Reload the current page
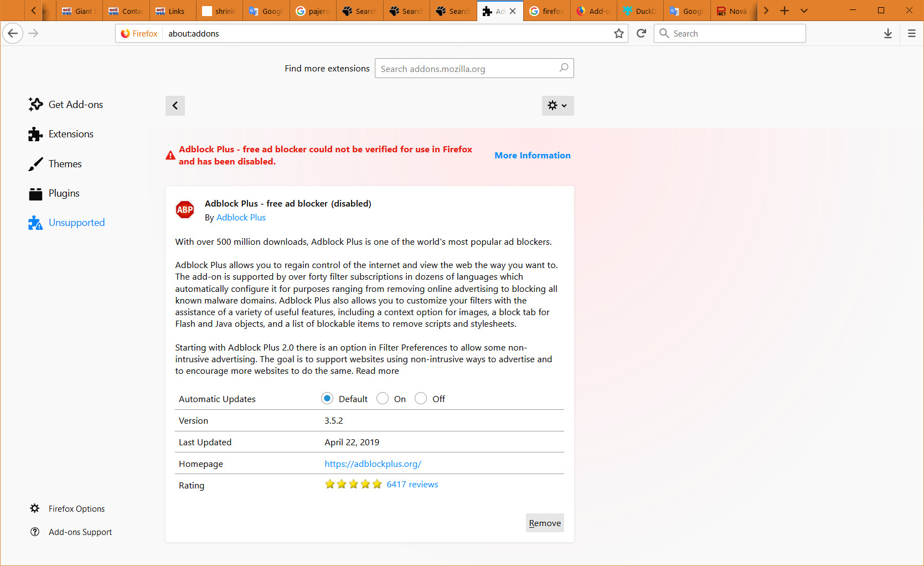Viewport: 924px width, 566px height. (641, 33)
